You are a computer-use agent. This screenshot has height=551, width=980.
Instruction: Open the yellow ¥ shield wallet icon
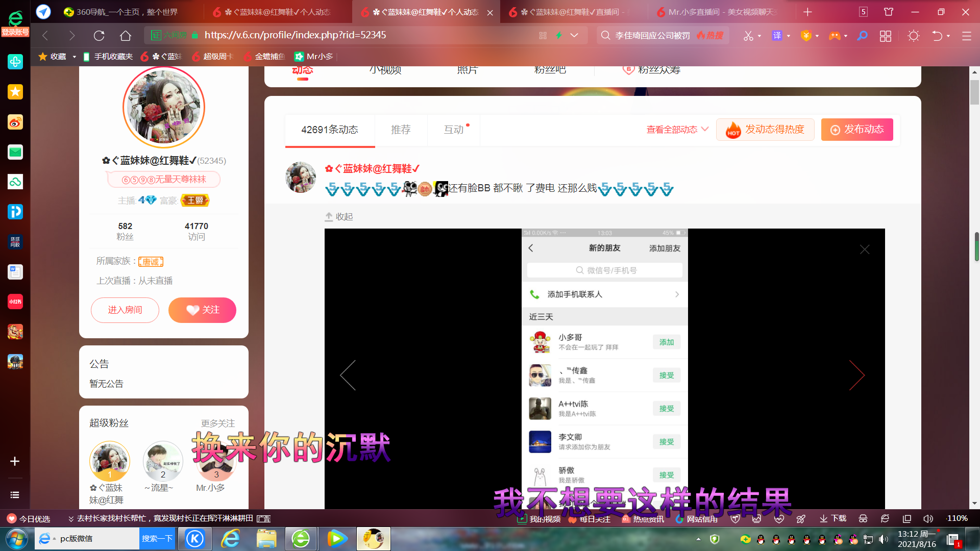pyautogui.click(x=806, y=35)
